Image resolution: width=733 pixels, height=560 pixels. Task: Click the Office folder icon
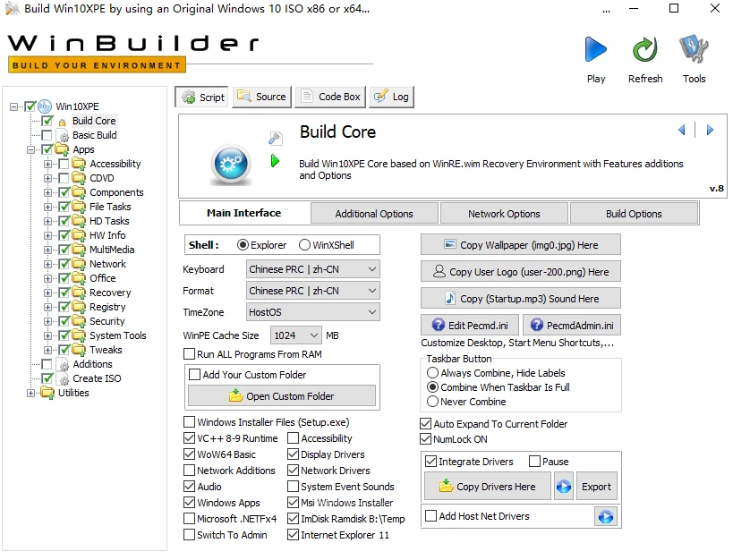click(79, 278)
